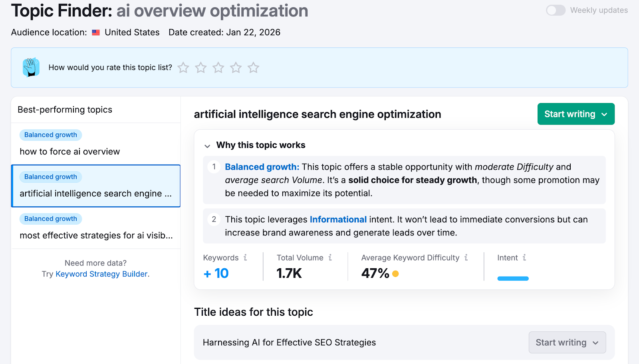The height and width of the screenshot is (364, 639).
Task: Collapse the Why this topic works section
Action: tap(208, 146)
